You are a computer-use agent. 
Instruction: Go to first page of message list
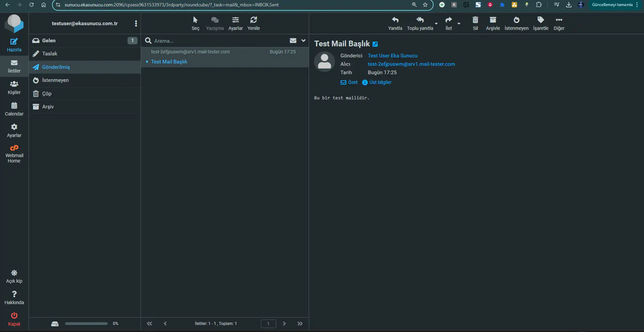tap(149, 324)
